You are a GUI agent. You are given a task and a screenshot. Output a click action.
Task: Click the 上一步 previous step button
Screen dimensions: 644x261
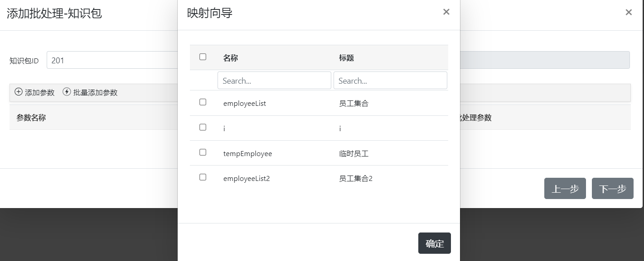[565, 188]
